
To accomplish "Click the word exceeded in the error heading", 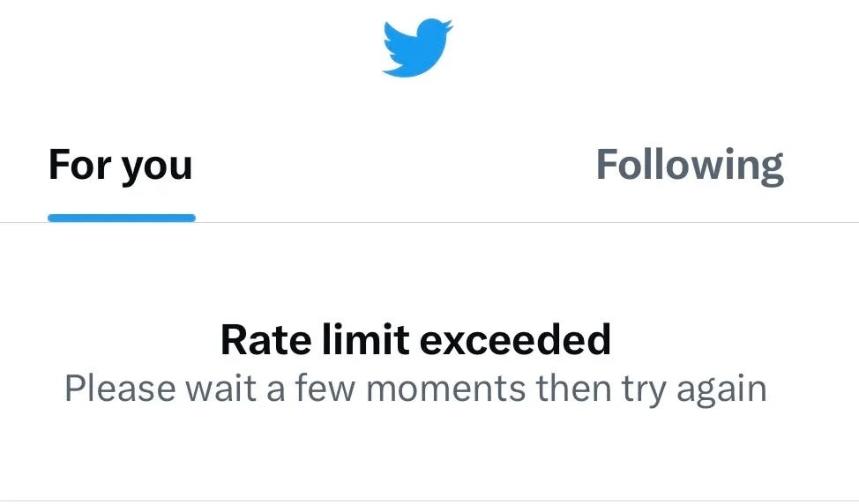I will pos(515,340).
